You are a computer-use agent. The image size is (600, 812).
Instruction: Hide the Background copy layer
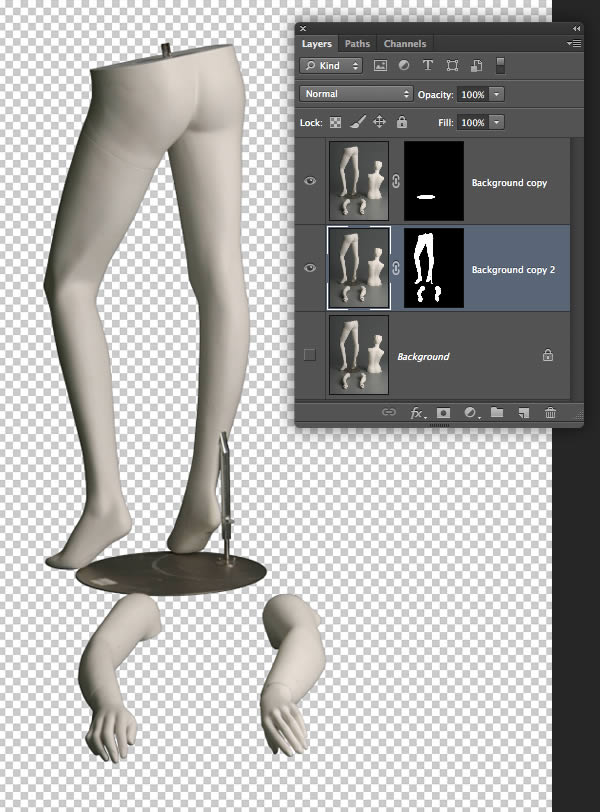pyautogui.click(x=310, y=181)
